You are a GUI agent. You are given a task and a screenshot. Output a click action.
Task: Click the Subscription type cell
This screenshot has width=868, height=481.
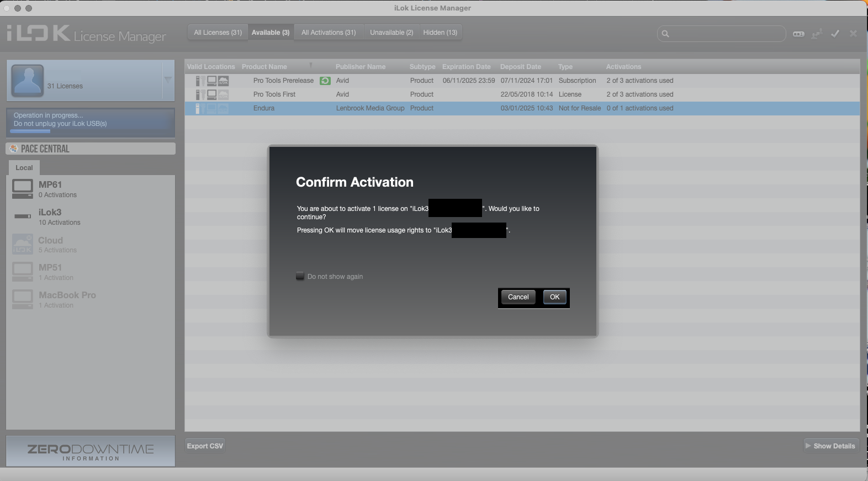click(x=577, y=81)
